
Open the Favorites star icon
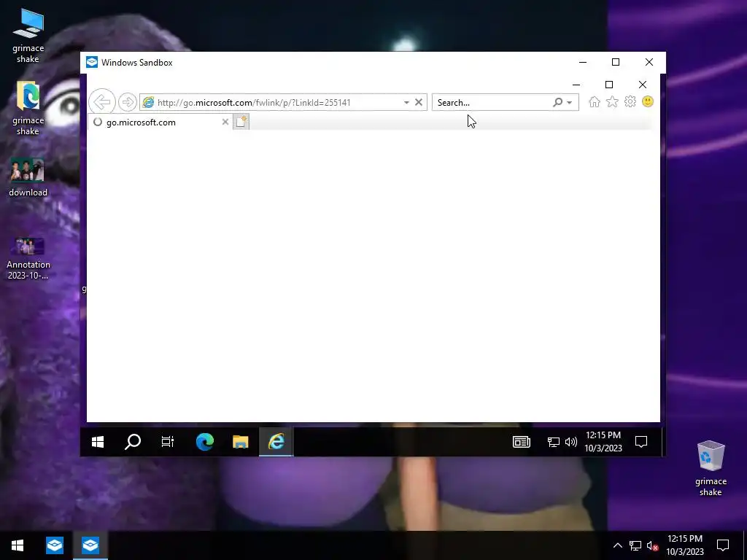(x=612, y=102)
